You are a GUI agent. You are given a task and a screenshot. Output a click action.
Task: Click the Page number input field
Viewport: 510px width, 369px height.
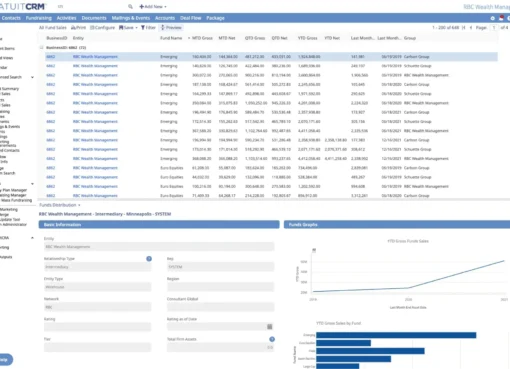(x=494, y=28)
